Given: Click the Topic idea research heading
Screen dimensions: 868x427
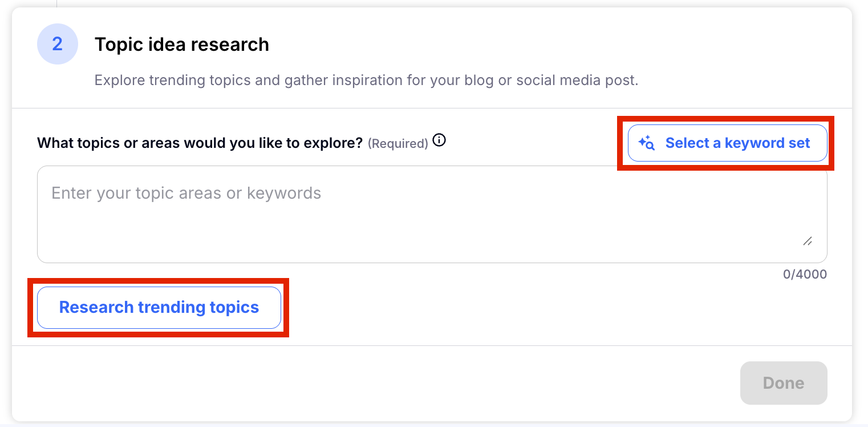Looking at the screenshot, I should pyautogui.click(x=181, y=45).
